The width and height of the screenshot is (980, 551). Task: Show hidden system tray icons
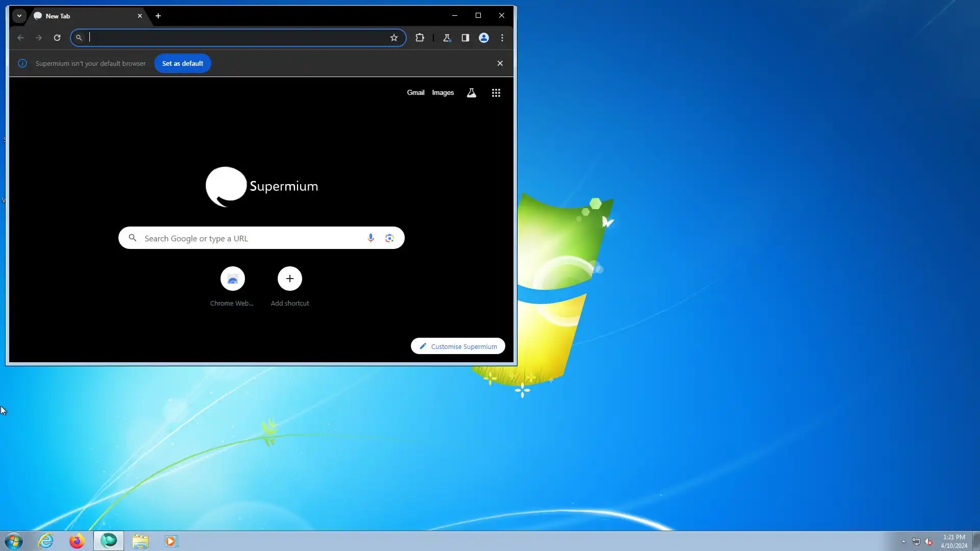pos(903,541)
